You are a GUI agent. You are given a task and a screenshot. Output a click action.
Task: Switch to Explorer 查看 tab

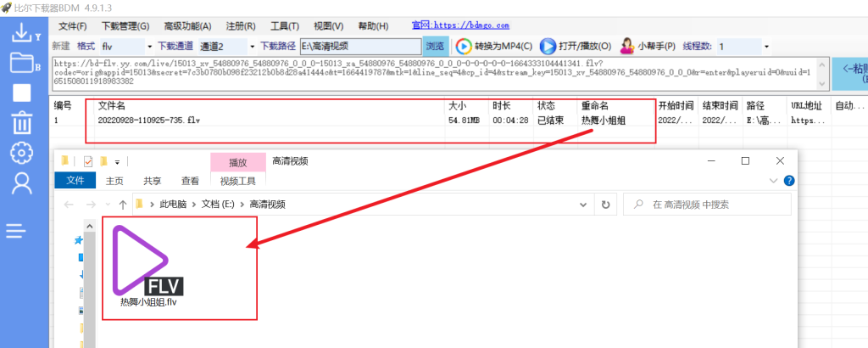point(190,181)
